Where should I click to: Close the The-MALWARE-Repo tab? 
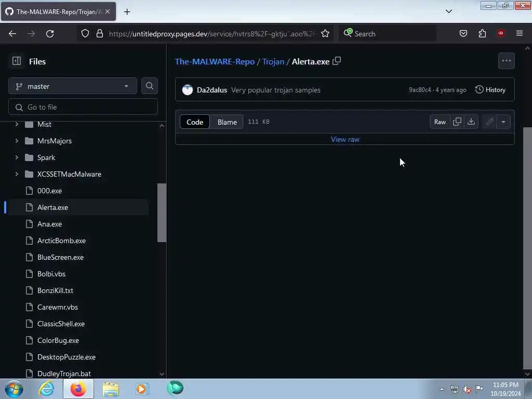pyautogui.click(x=108, y=11)
